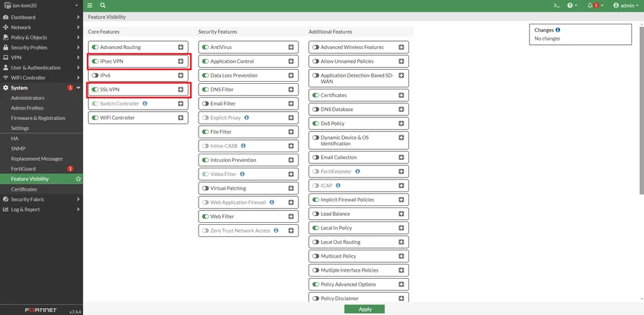Screen dimensions: 644x315
Task: Click the plus icon on Advanced Routing
Action: 180,47
